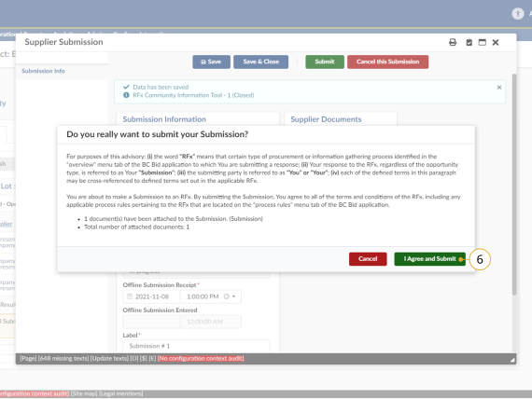This screenshot has width=532, height=399.
Task: Close the Supplier Submission window
Action: click(496, 42)
